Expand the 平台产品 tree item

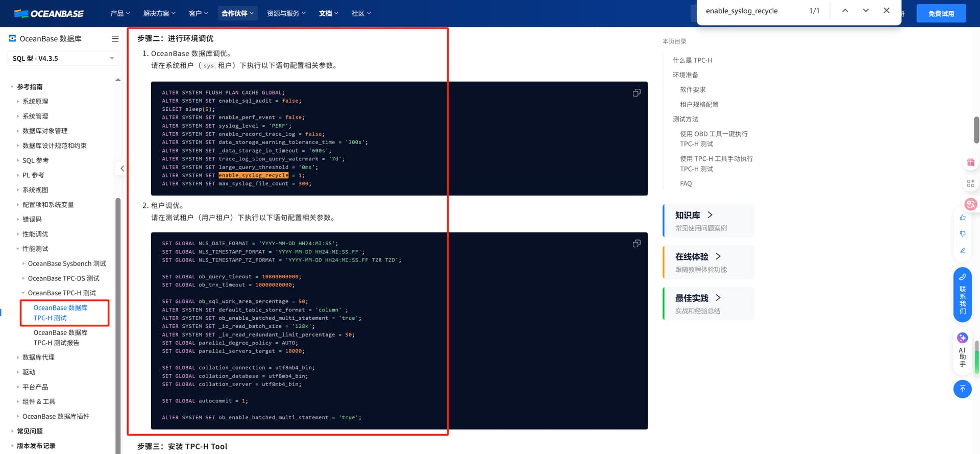(18, 387)
